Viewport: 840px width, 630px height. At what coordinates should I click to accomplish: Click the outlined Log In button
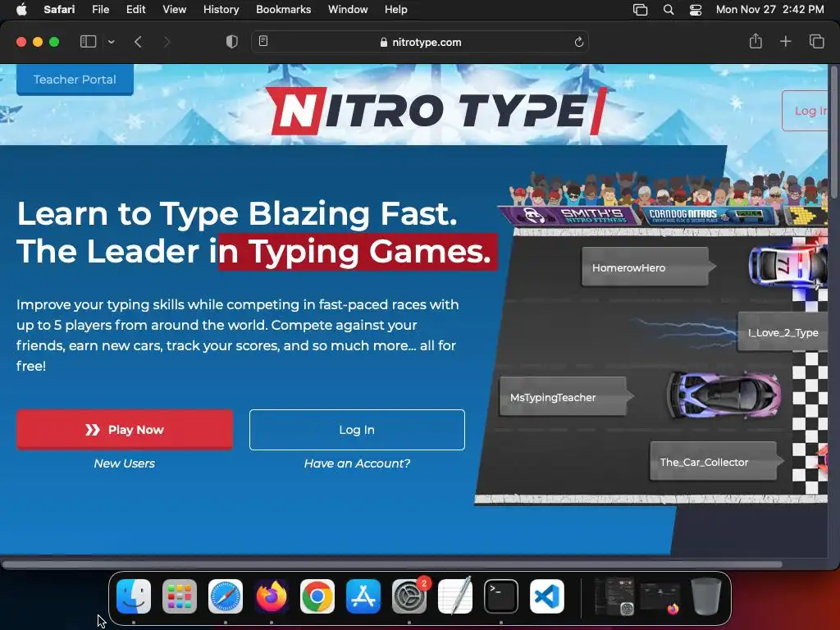(357, 430)
